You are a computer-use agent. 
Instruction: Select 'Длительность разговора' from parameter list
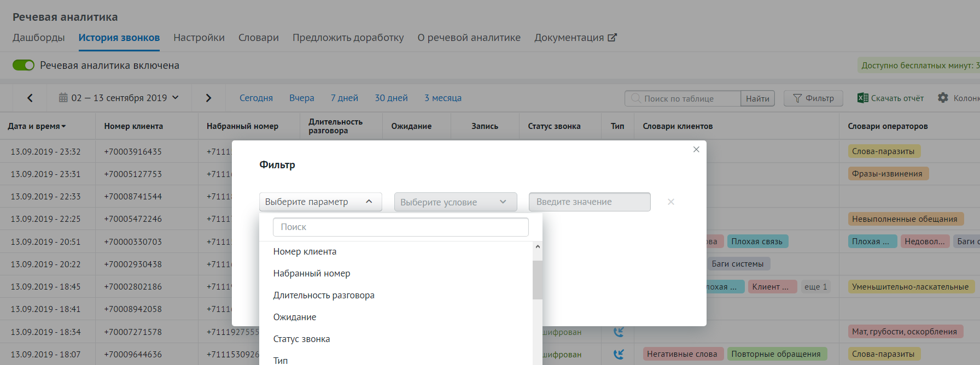[324, 295]
